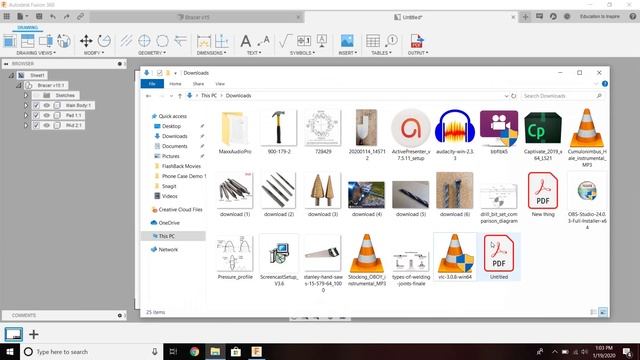Click the Balloon tool icon
This screenshot has height=360, width=640.
coord(391,41)
